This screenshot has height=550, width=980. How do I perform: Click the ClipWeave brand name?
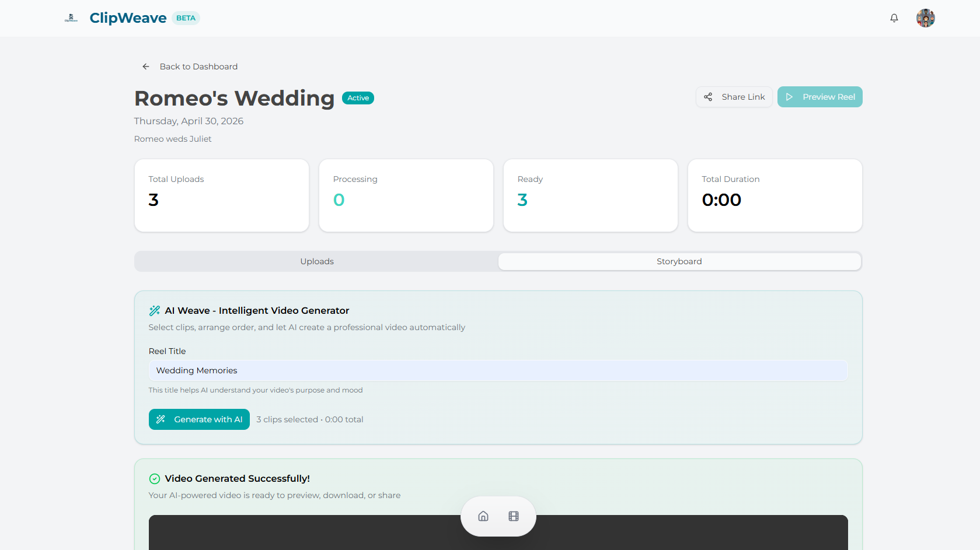(x=128, y=18)
